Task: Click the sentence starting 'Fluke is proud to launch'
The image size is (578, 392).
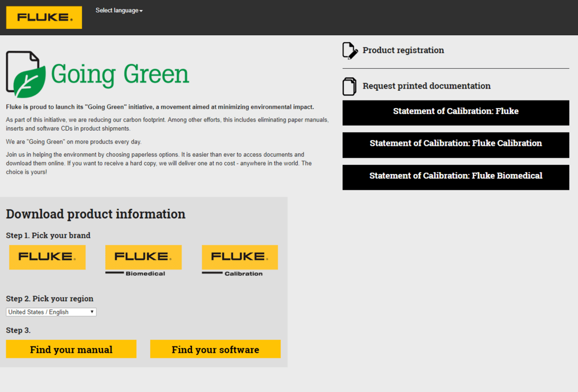Action: coord(160,107)
